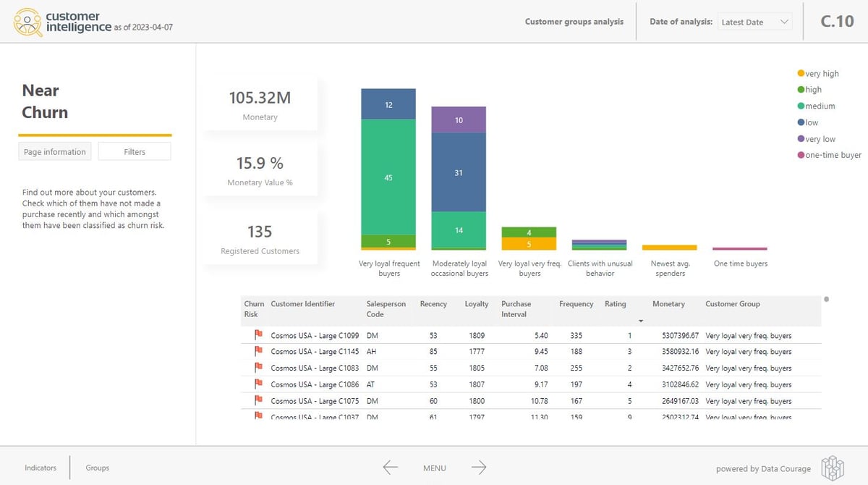Click the customer intelligence logo icon

pyautogui.click(x=28, y=22)
